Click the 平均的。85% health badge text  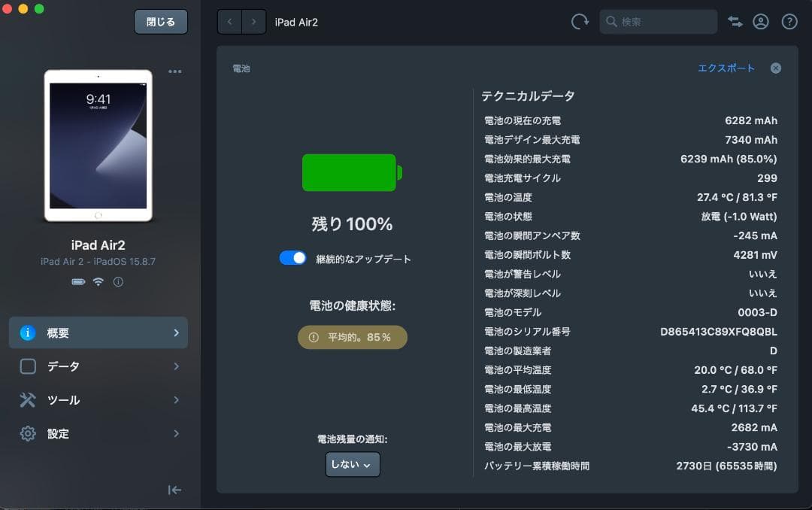pyautogui.click(x=359, y=338)
